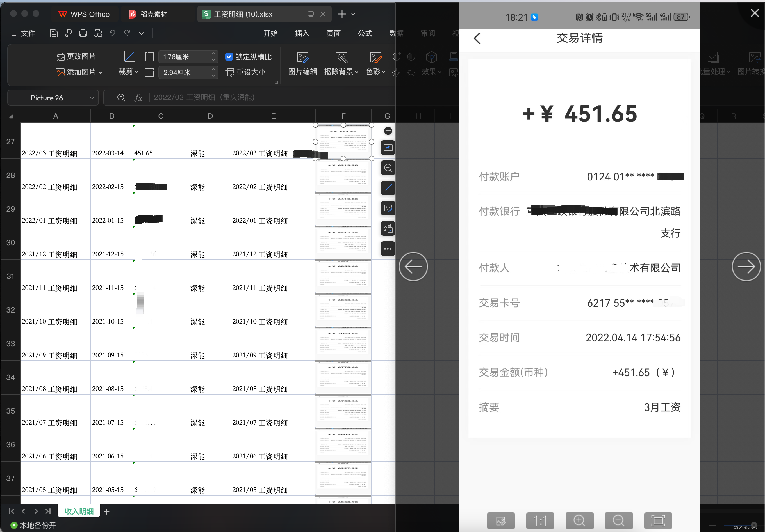Open the Insert (插入) ribbon tab
Screen dimensions: 765x532
tap(302, 33)
